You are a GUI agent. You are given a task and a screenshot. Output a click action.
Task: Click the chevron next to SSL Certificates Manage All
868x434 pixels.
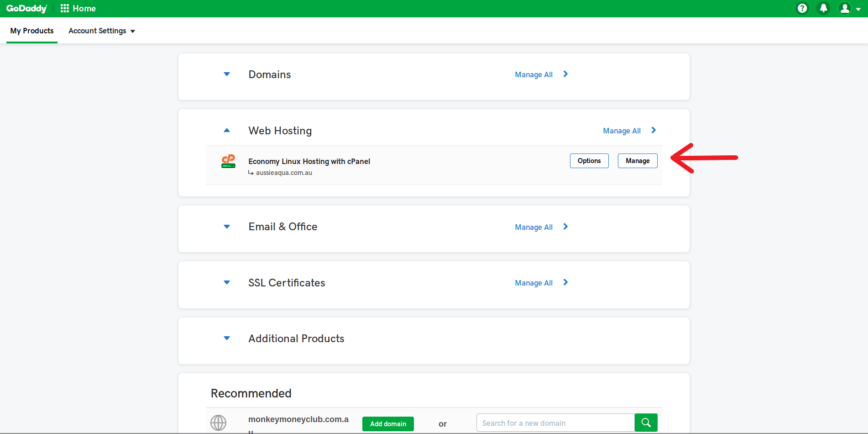[565, 282]
